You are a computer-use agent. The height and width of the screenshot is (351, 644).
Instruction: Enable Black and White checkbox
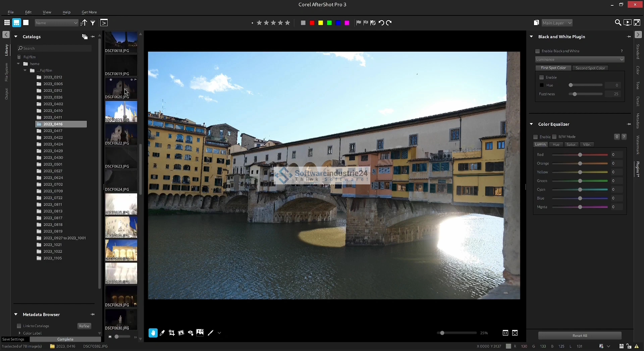pyautogui.click(x=538, y=51)
